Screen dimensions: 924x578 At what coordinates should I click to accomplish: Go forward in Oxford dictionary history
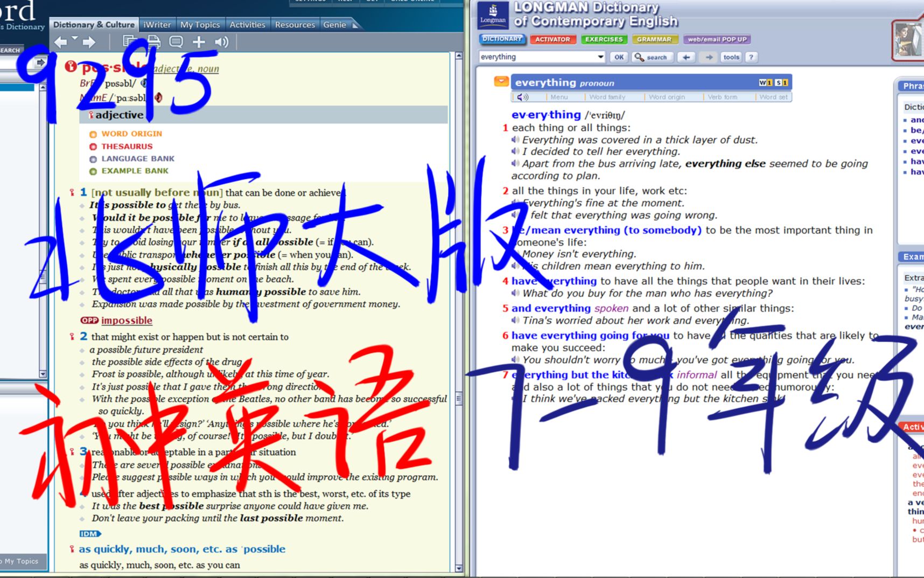tap(89, 42)
